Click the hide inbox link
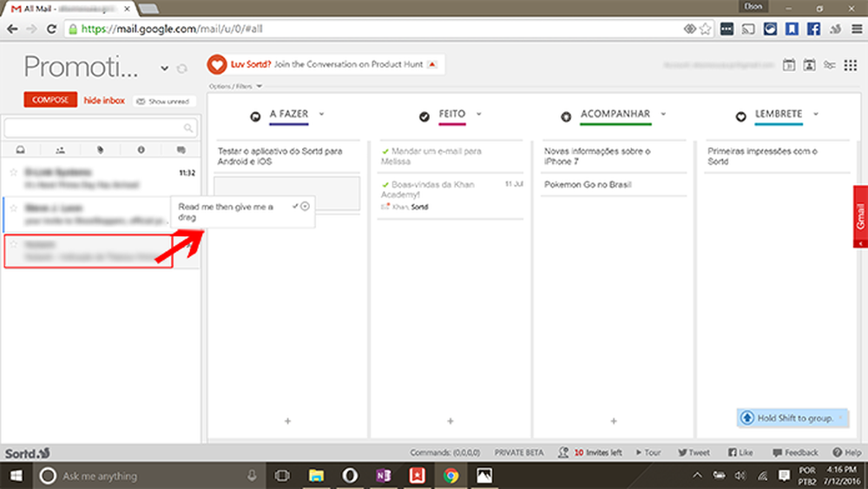 click(104, 100)
